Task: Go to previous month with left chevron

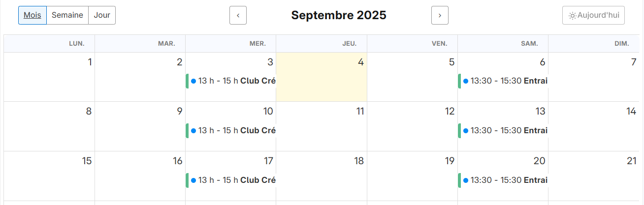Action: 238,15
